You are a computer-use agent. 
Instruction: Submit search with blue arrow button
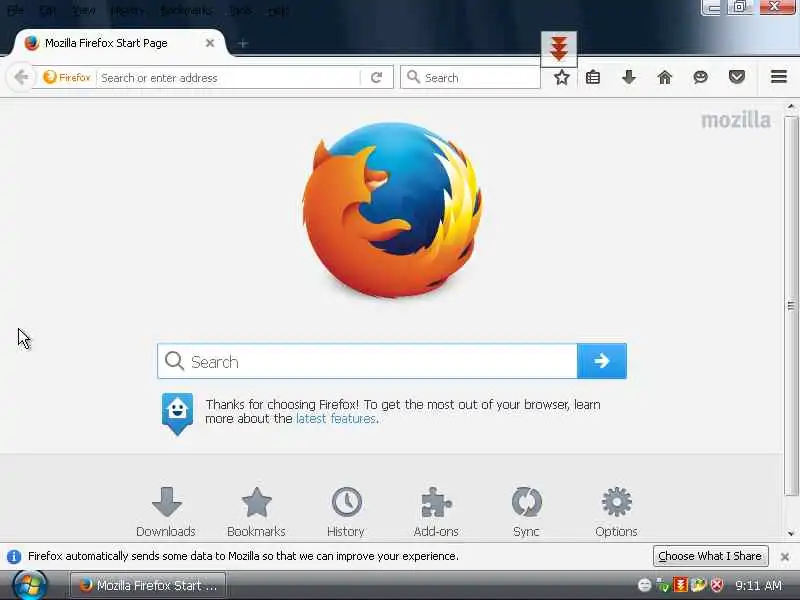[602, 361]
